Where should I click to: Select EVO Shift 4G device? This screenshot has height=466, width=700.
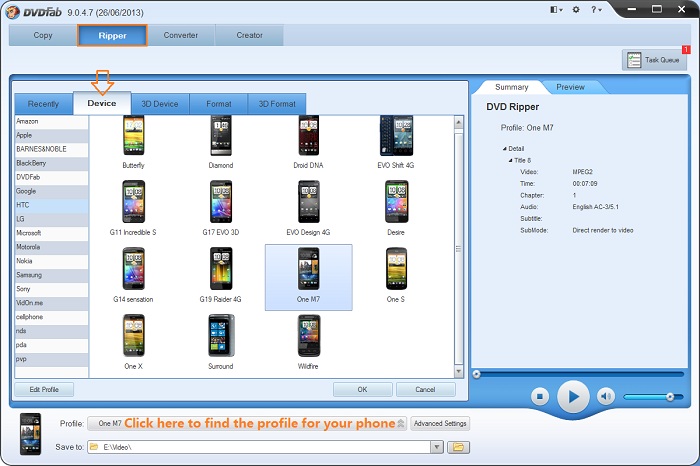396,142
